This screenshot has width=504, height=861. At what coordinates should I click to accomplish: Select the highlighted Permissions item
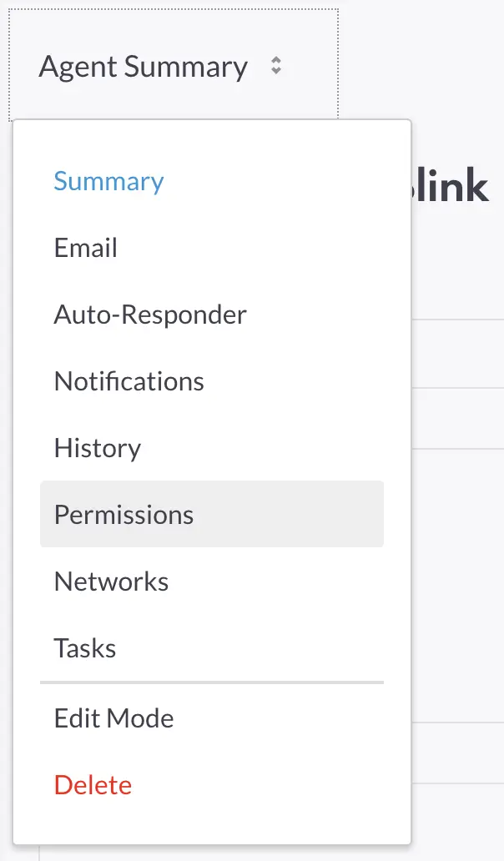point(123,515)
